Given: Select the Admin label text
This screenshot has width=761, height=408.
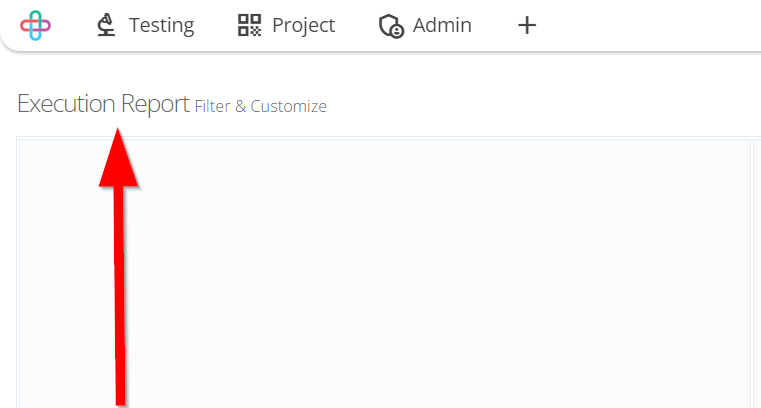Looking at the screenshot, I should click(442, 25).
